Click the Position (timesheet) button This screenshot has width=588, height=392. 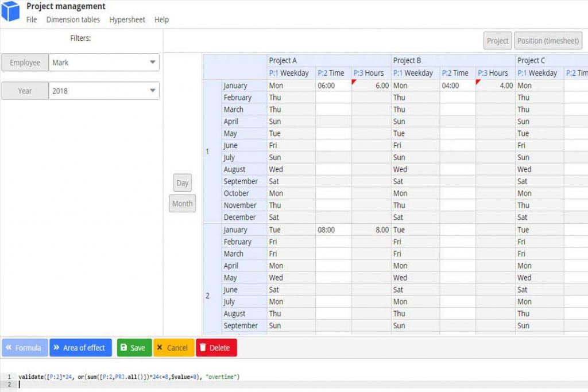(x=548, y=41)
